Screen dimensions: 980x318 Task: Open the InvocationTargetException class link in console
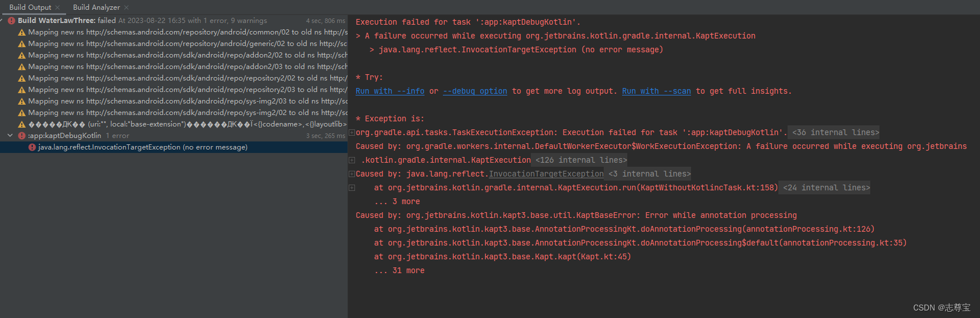click(546, 174)
